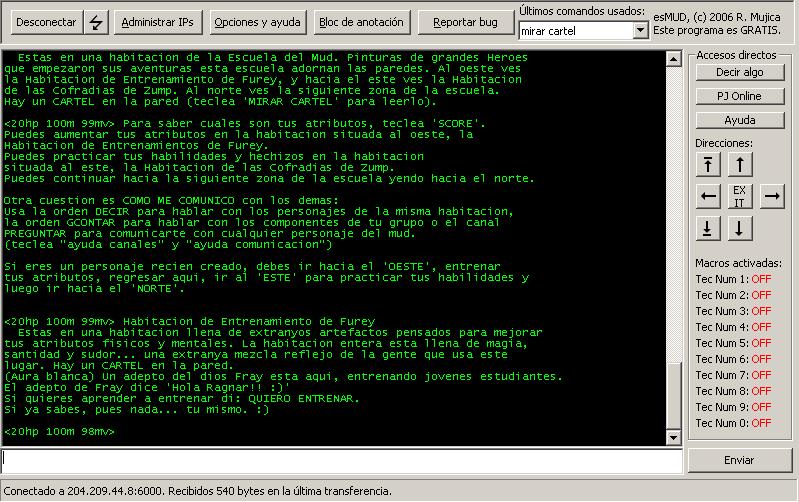Screen dimensions: 799x502
Task: Open the Opciones y ayuda menu
Action: [255, 22]
